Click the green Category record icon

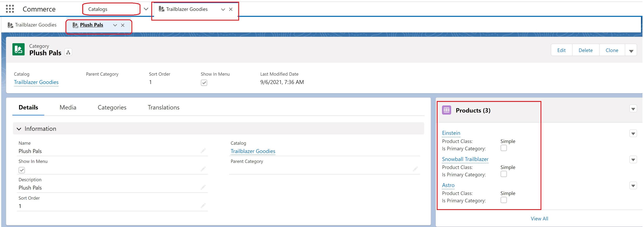pos(19,49)
